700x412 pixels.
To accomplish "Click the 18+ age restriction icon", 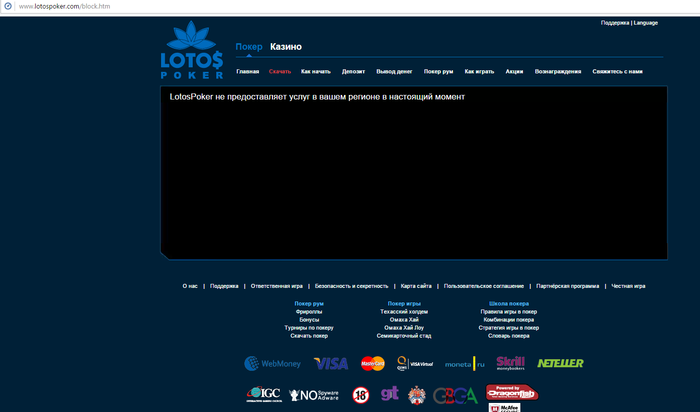I will point(361,395).
